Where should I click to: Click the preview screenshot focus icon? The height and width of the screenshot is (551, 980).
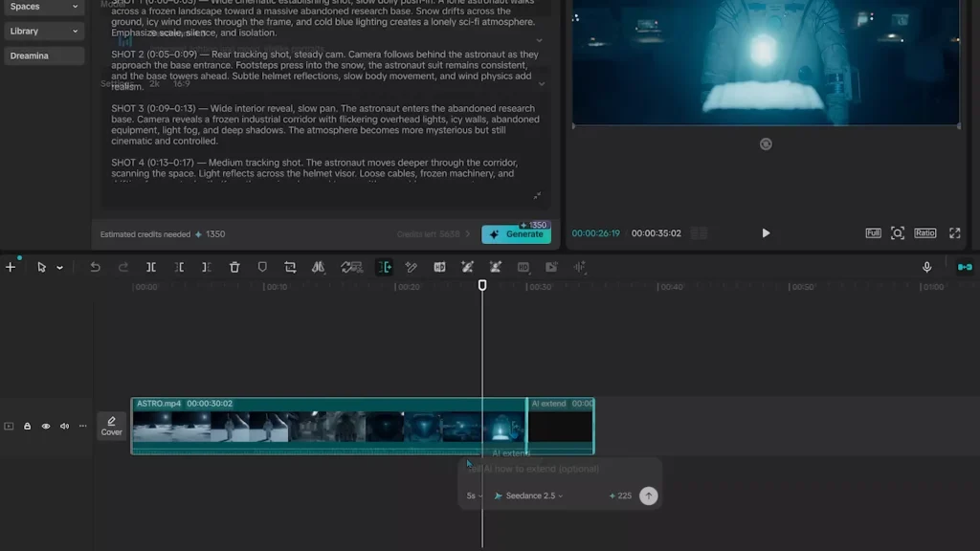(898, 233)
